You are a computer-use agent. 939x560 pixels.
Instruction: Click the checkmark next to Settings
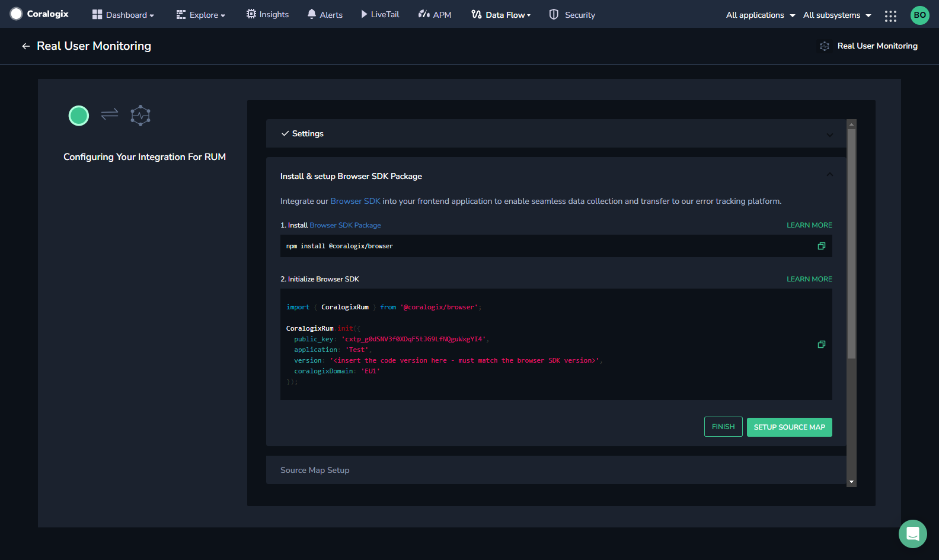click(x=285, y=133)
